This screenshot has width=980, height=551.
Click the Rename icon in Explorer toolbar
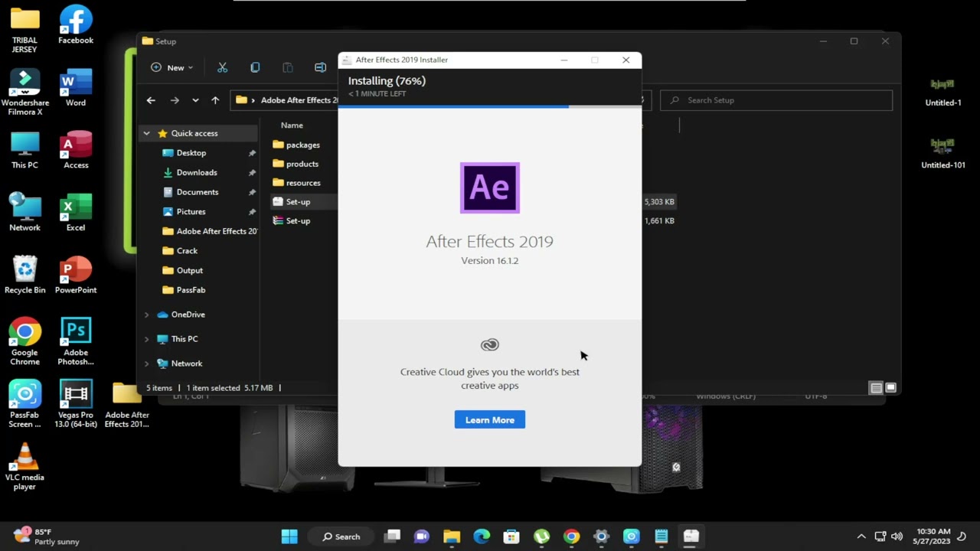tap(320, 67)
